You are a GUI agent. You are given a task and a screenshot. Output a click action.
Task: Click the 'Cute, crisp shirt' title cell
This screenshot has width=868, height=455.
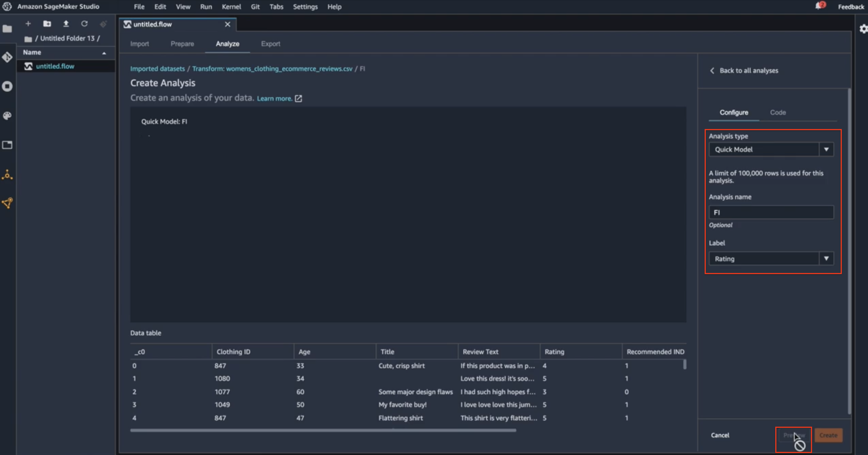point(401,366)
